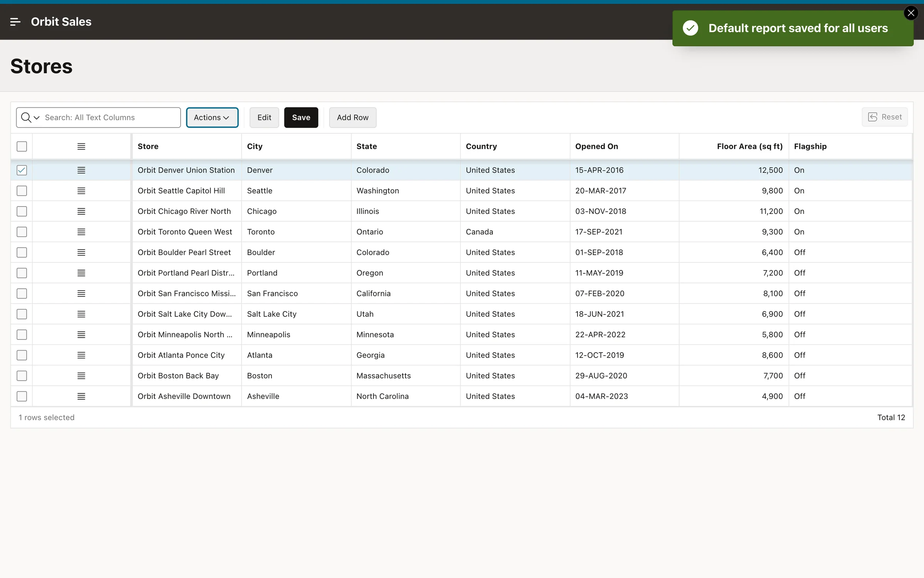Click the 9,300 floor area cell
The image size is (924, 578).
coord(734,232)
